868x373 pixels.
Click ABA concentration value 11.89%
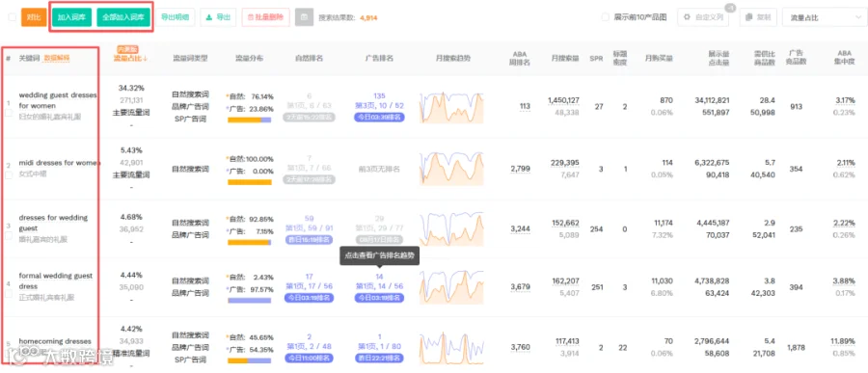point(842,341)
